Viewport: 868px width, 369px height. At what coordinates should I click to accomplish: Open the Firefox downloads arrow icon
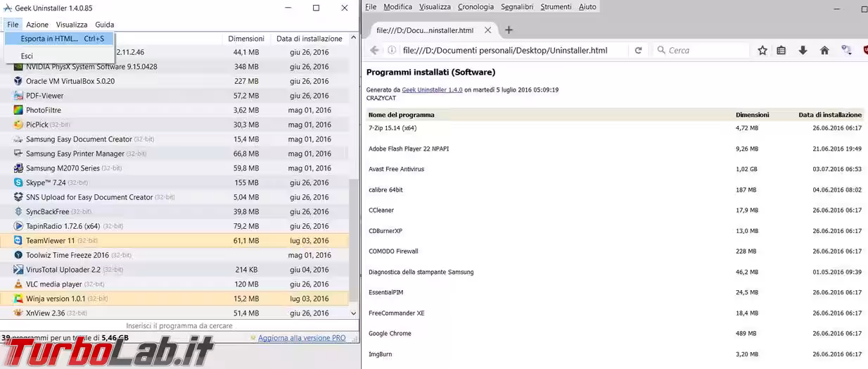pos(803,51)
